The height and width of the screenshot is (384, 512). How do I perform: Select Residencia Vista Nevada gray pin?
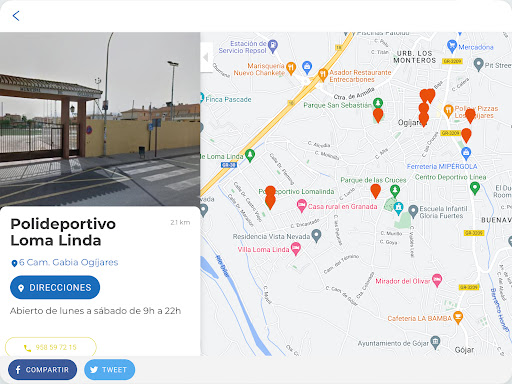pos(316,235)
